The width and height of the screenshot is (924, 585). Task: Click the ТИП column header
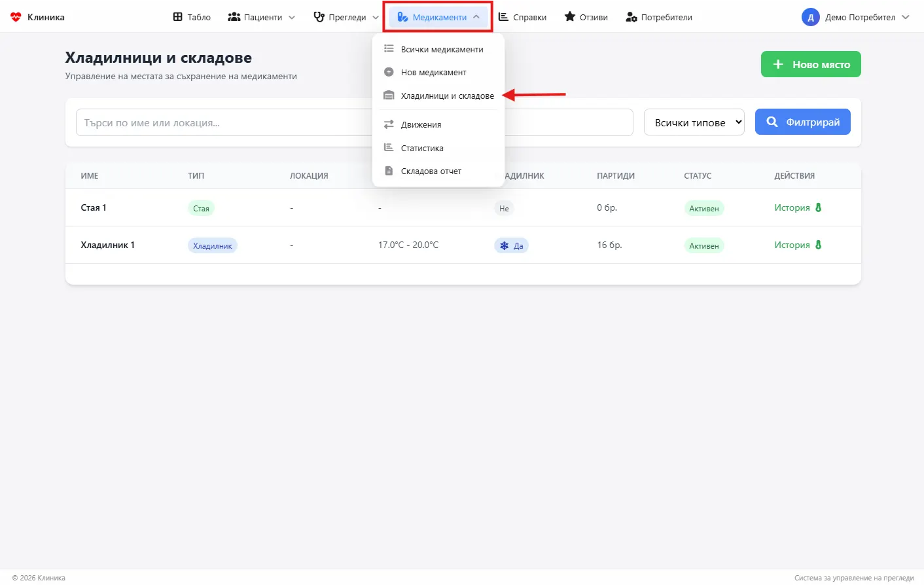pos(196,175)
